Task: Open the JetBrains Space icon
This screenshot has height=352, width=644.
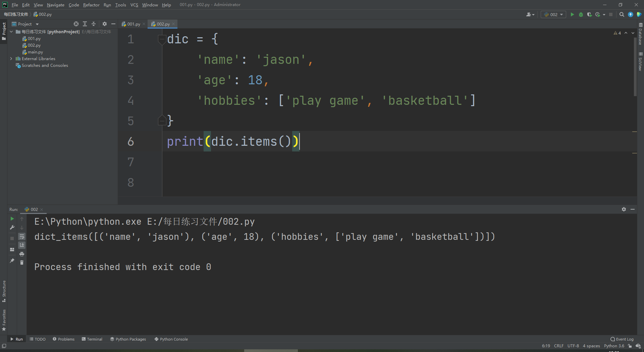Action: (639, 14)
